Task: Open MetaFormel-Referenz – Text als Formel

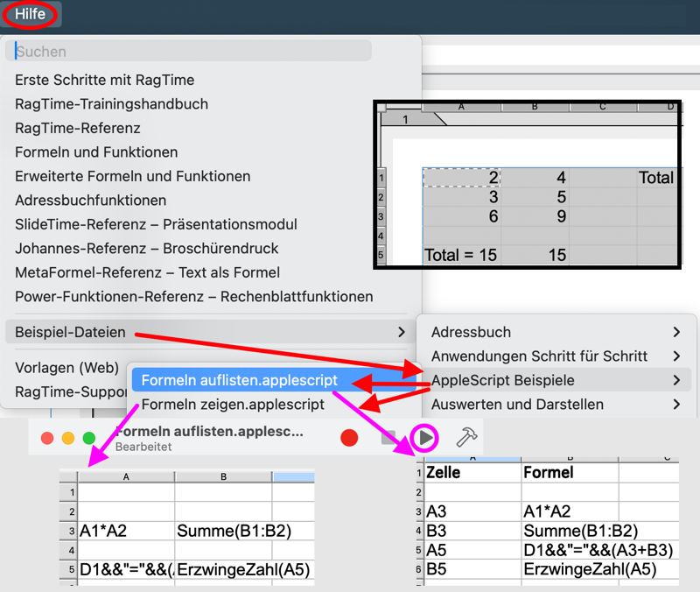Action: coord(147,272)
